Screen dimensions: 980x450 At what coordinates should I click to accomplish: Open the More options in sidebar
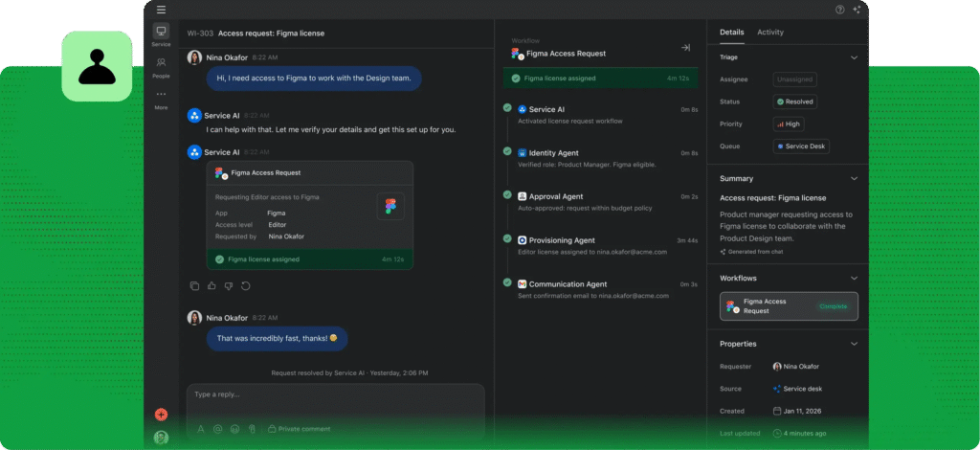pyautogui.click(x=161, y=99)
